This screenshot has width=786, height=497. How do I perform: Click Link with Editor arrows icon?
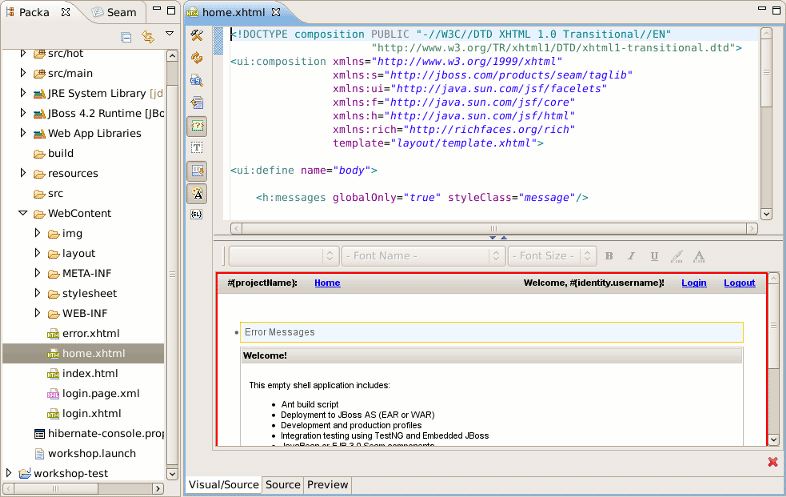[148, 37]
